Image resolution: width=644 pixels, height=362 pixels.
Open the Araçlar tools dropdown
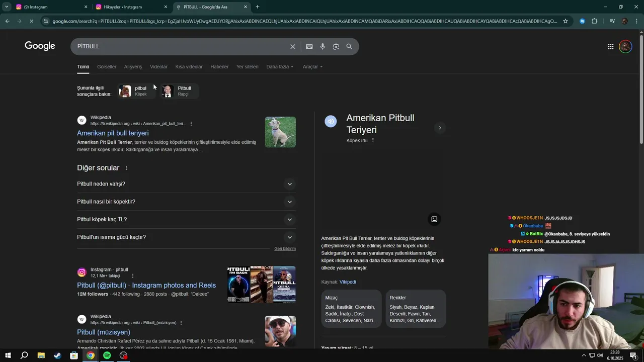[x=312, y=67]
